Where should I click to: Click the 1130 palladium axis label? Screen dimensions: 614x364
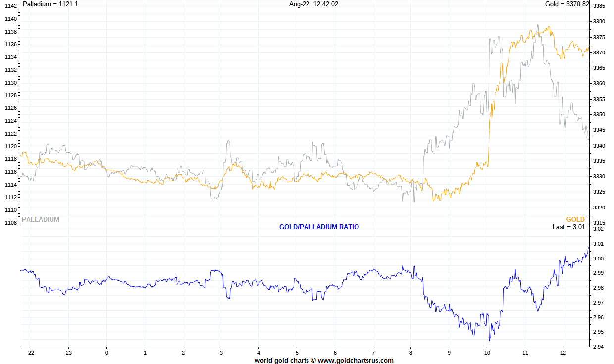pyautogui.click(x=11, y=83)
